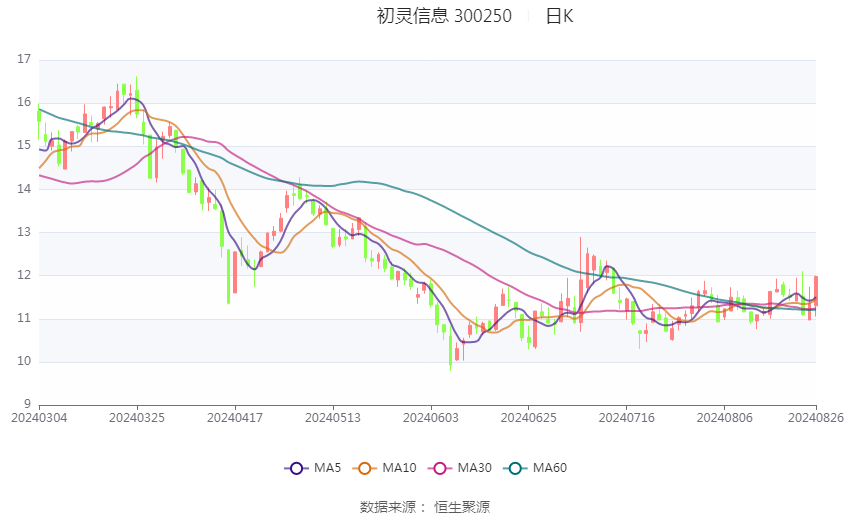850x517 pixels.
Task: Click the 11 price axis label
Action: (24, 318)
